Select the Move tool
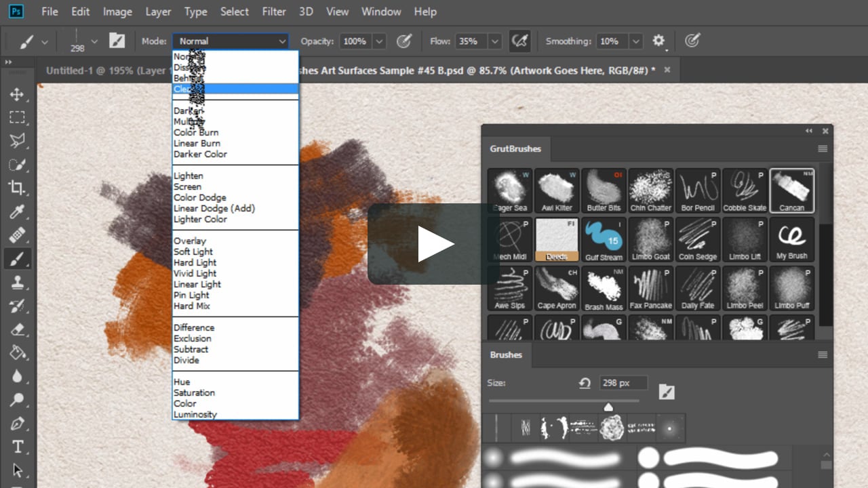This screenshot has width=868, height=488. tap(18, 94)
